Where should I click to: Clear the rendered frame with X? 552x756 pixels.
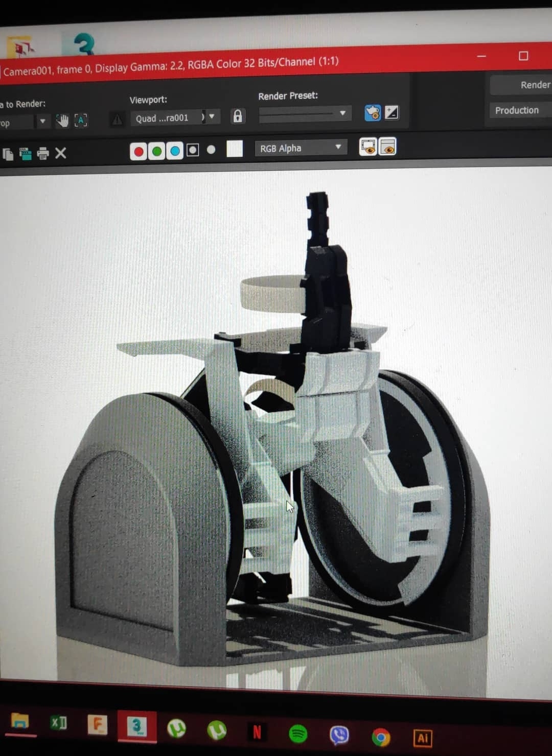point(60,153)
